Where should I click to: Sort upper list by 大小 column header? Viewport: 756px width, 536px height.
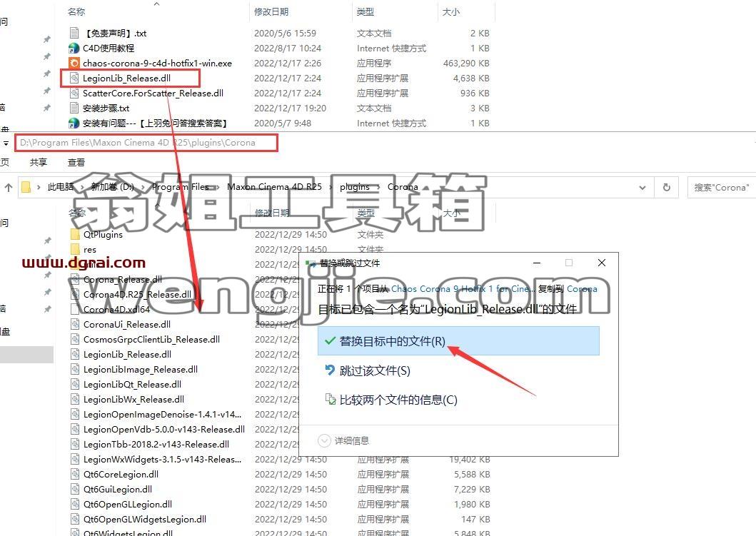tap(450, 11)
